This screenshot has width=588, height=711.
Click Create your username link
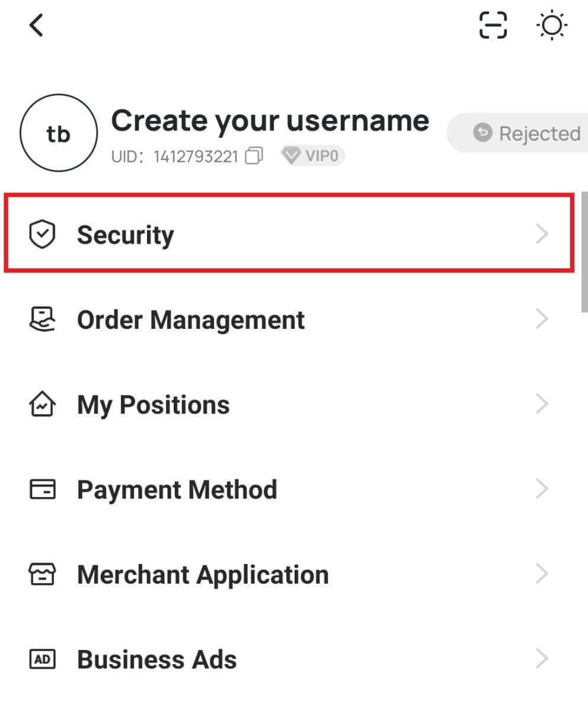click(270, 120)
